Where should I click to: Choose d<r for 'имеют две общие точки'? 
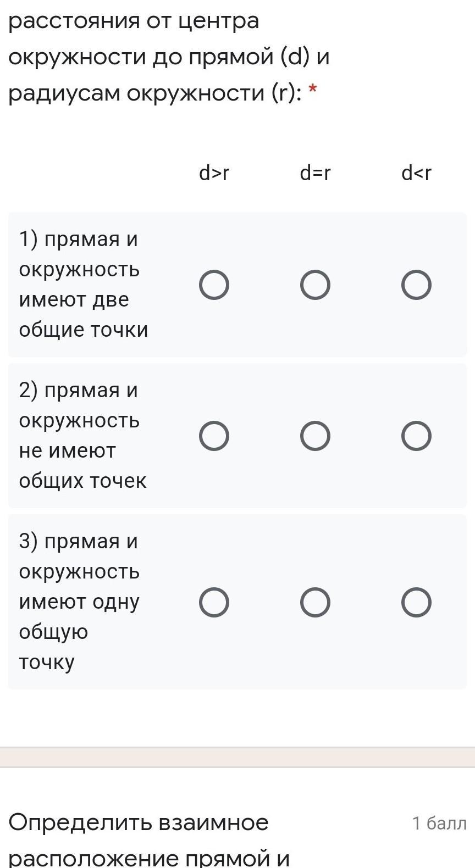click(x=416, y=285)
